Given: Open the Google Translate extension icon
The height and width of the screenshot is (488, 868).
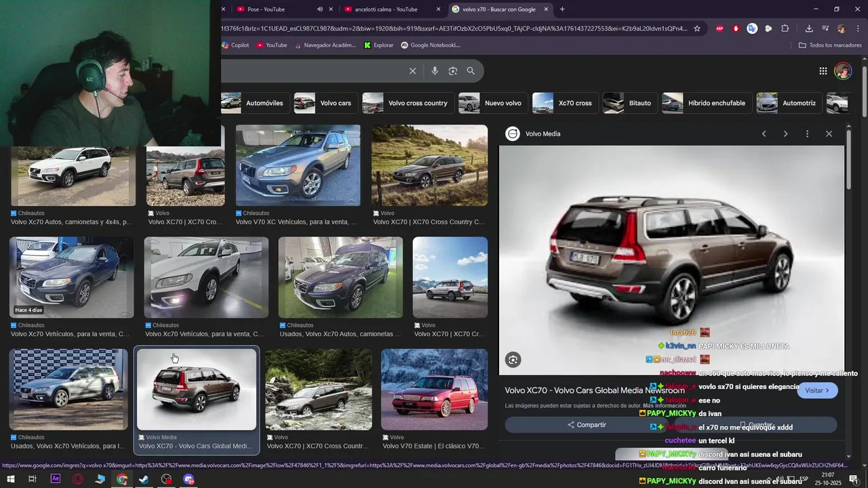Looking at the screenshot, I should (752, 28).
